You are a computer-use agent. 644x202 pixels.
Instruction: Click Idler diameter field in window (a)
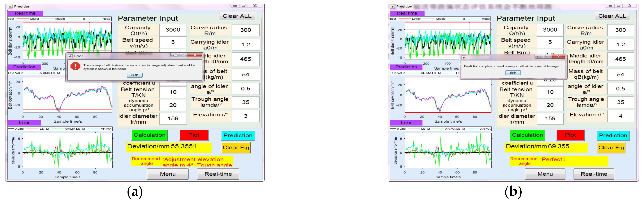click(x=173, y=119)
